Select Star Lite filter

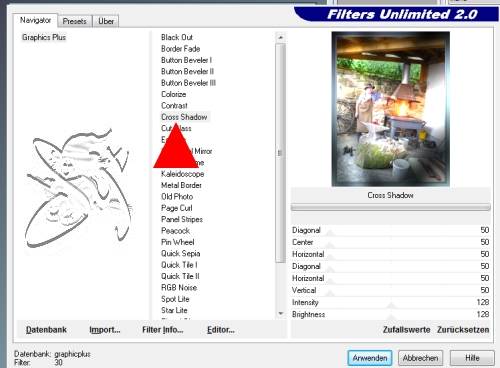point(174,310)
